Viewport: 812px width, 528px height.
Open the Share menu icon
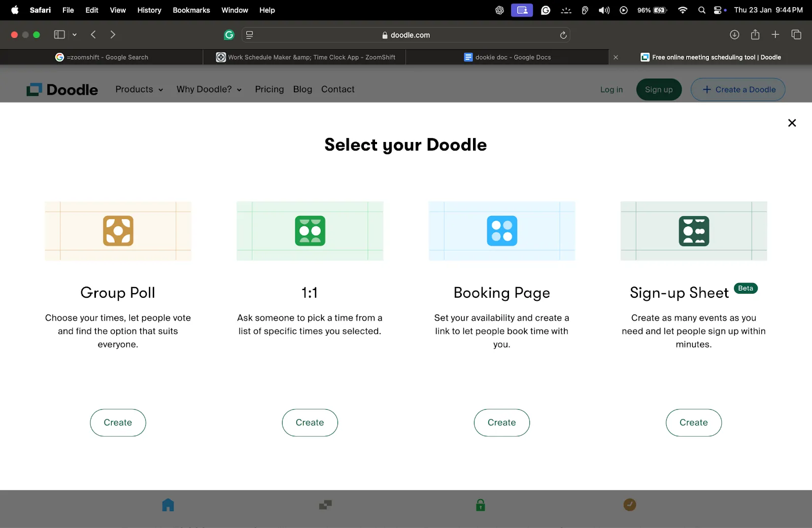755,34
